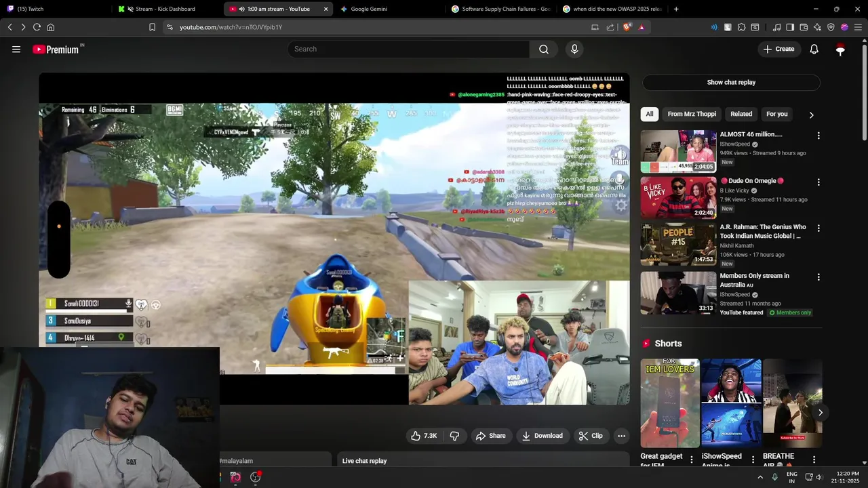Image resolution: width=868 pixels, height=488 pixels.
Task: Open options for Great gadget short
Action: click(x=692, y=460)
